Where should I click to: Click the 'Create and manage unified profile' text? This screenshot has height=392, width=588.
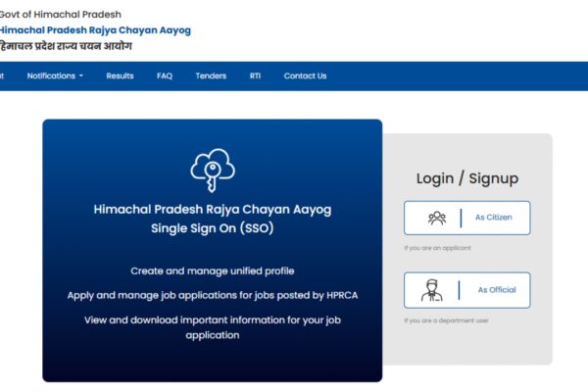(213, 270)
